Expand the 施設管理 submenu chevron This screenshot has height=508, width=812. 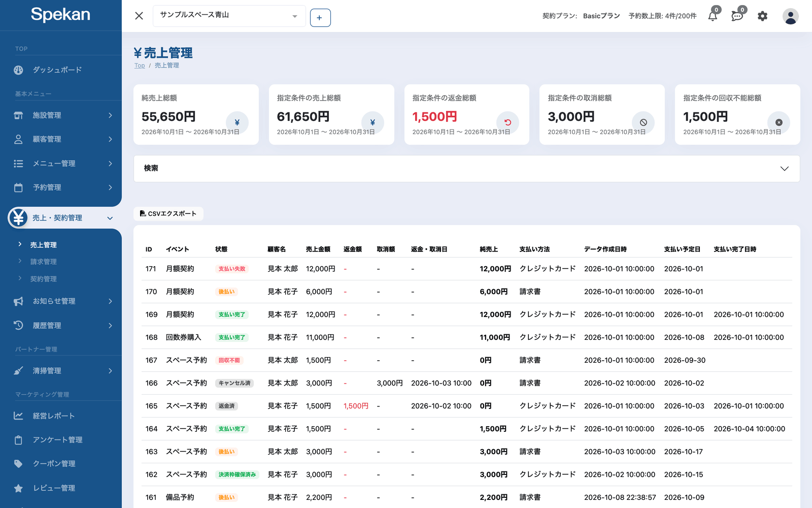coord(110,115)
